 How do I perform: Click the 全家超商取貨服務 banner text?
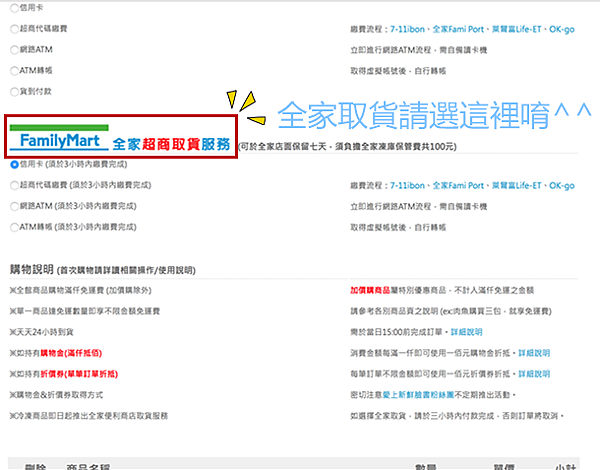[x=171, y=144]
